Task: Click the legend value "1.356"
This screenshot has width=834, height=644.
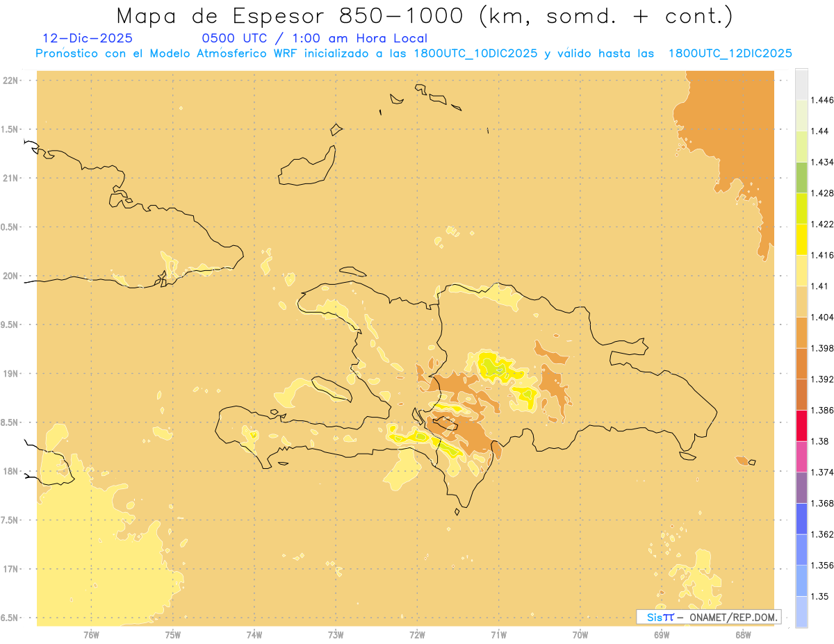Action: tap(823, 565)
